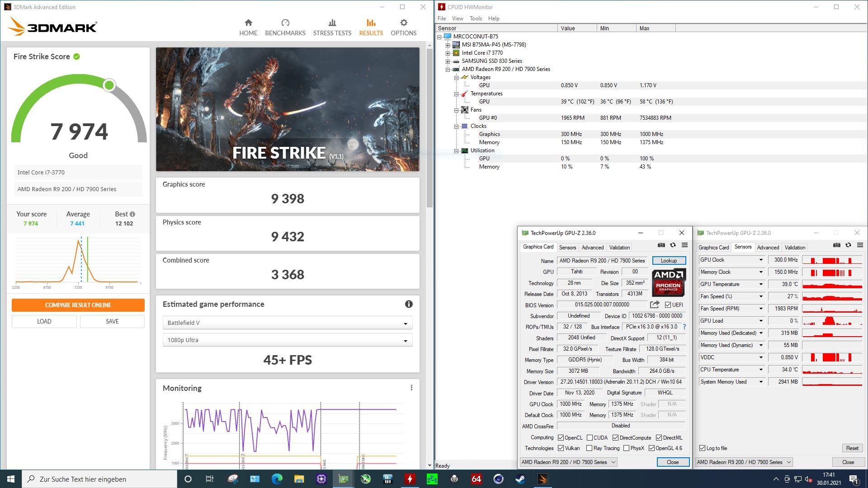Open View menu in HWMonitor
This screenshot has height=488, width=868.
[458, 19]
